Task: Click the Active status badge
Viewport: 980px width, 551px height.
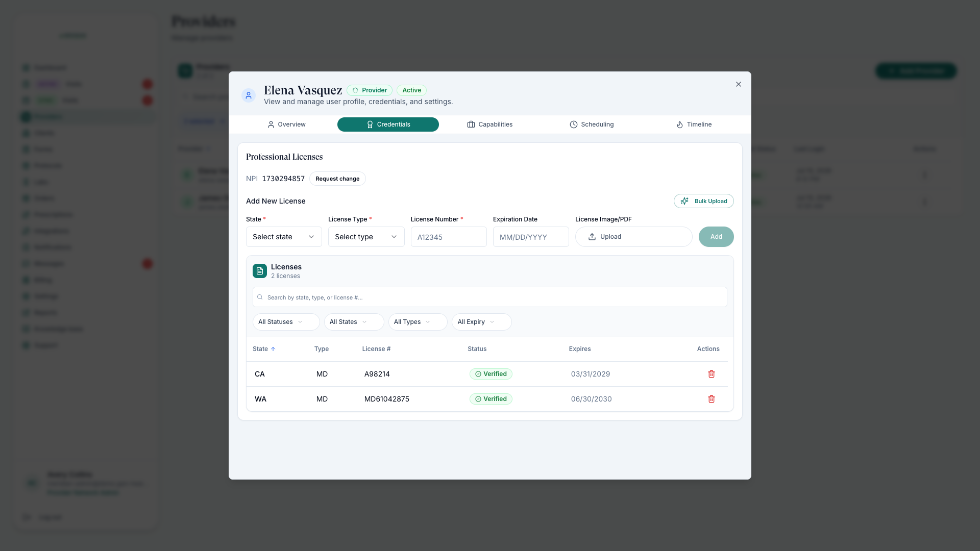Action: point(411,90)
